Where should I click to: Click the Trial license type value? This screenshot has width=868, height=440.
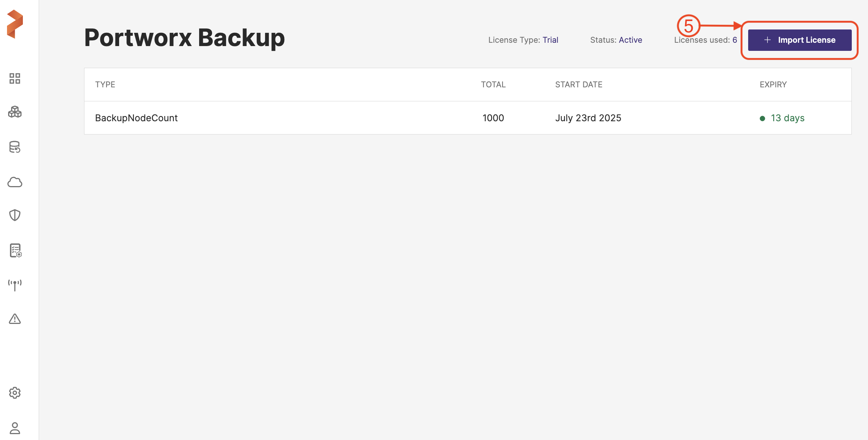click(550, 40)
